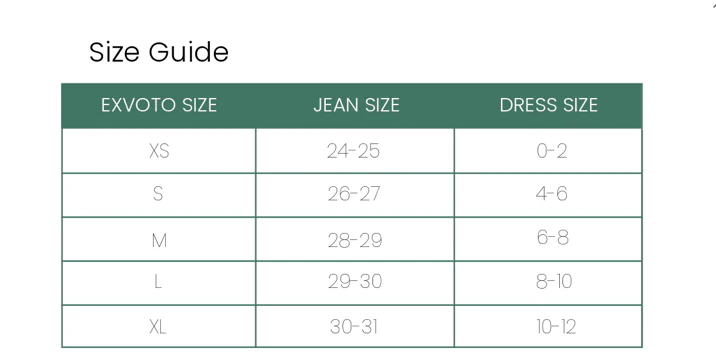Select jean size 24-25 cell
Viewport: 716px width, 363px height.
pyautogui.click(x=355, y=151)
